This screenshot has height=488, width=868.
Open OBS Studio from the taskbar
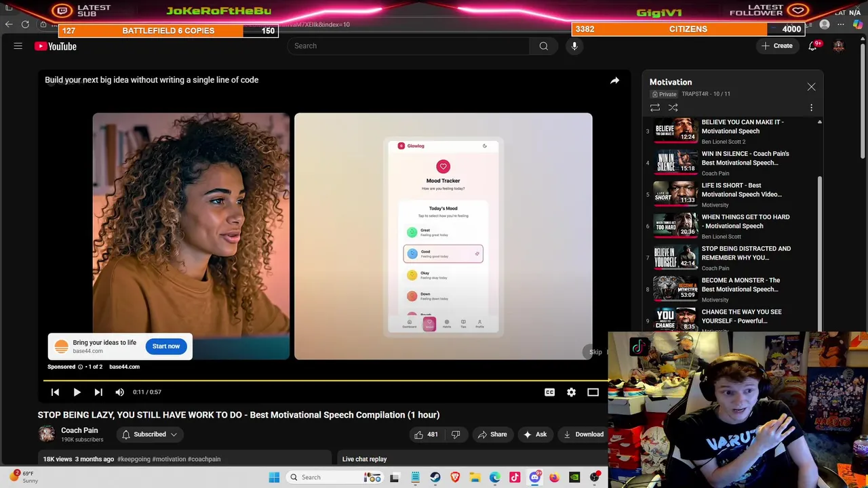click(594, 477)
